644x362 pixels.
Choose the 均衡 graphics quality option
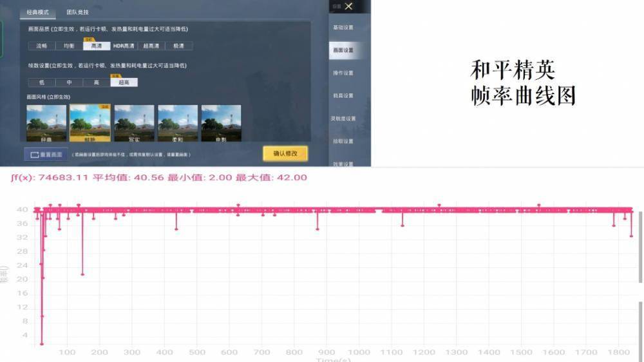point(69,46)
